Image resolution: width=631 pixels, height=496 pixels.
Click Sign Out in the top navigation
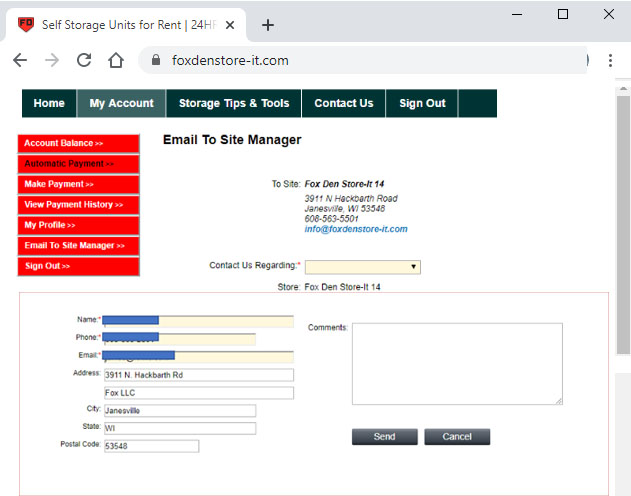pyautogui.click(x=422, y=103)
